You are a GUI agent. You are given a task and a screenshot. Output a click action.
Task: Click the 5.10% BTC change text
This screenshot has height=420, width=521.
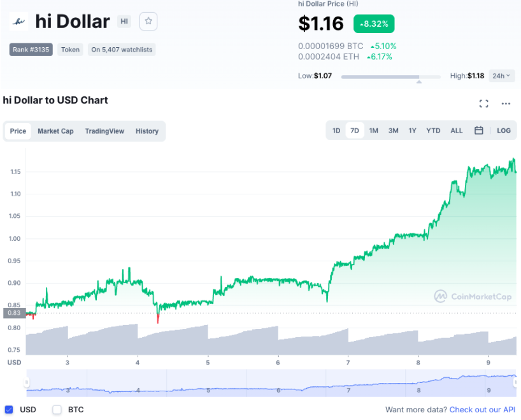pos(383,46)
